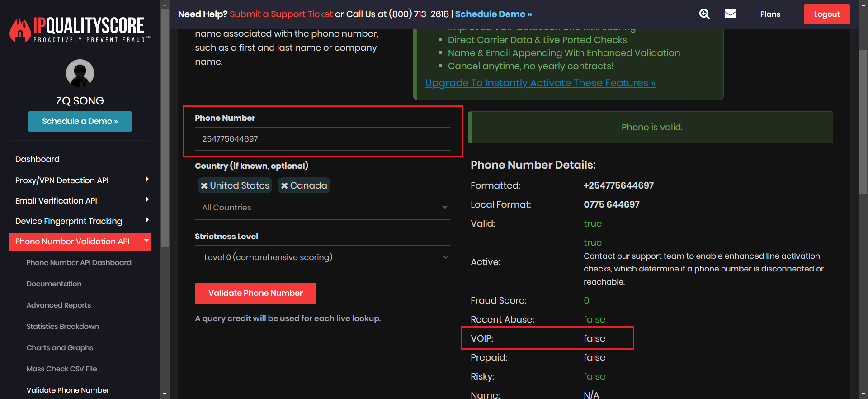The height and width of the screenshot is (399, 868).
Task: Remove the Canada country tag
Action: [284, 185]
